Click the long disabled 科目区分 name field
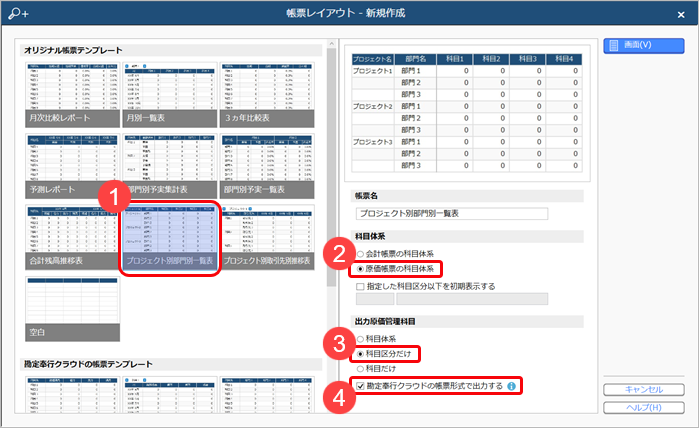The height and width of the screenshot is (428, 699). coord(472,299)
